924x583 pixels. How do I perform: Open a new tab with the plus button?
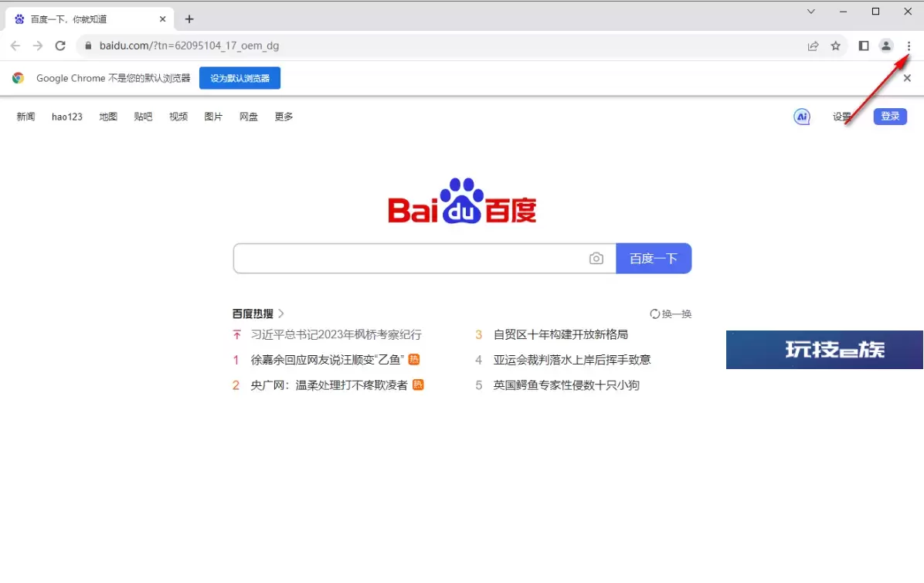189,19
